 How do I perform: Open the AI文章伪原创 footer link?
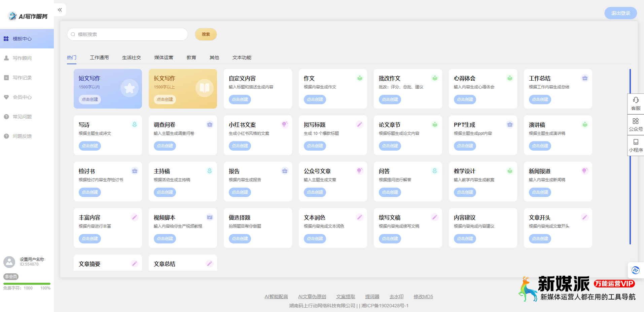coord(312,297)
